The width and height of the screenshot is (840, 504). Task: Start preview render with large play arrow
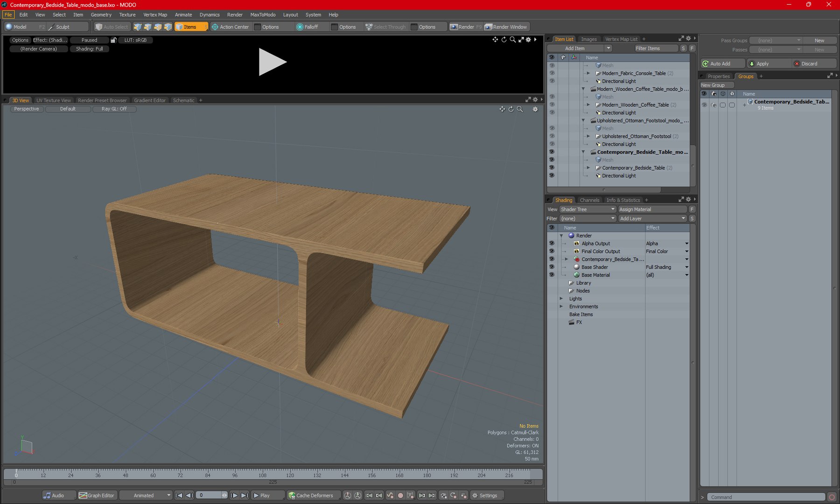click(273, 62)
